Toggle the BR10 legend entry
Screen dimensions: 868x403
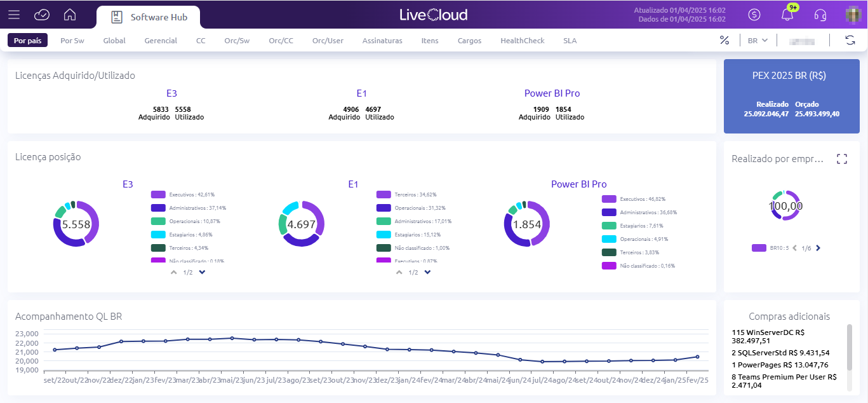(x=770, y=248)
